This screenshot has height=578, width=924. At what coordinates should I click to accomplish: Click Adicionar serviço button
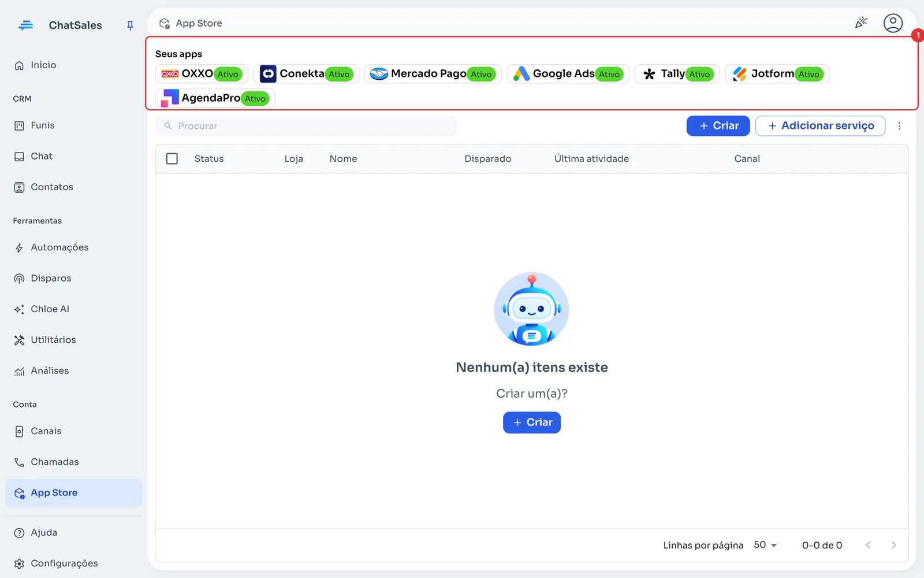click(x=820, y=126)
